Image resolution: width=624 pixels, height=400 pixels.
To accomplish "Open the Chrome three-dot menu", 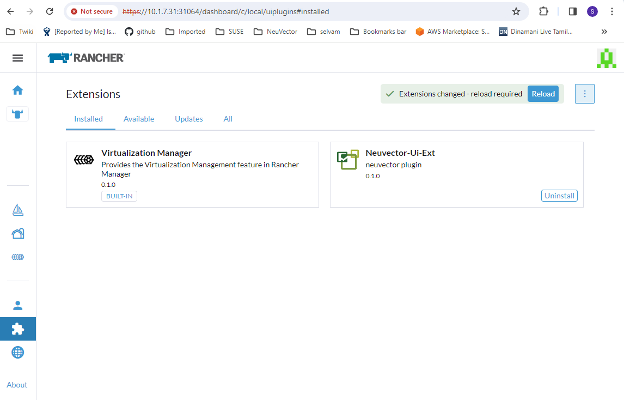I will pos(611,11).
